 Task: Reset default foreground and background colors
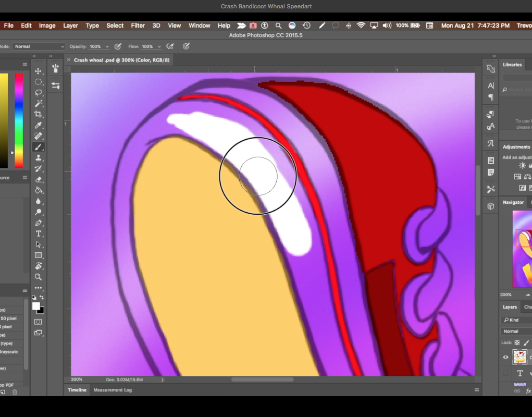tap(34, 298)
